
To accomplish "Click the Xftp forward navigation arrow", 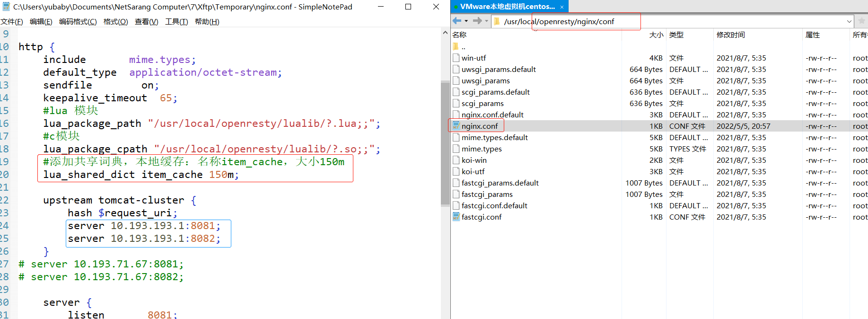I will coord(477,21).
